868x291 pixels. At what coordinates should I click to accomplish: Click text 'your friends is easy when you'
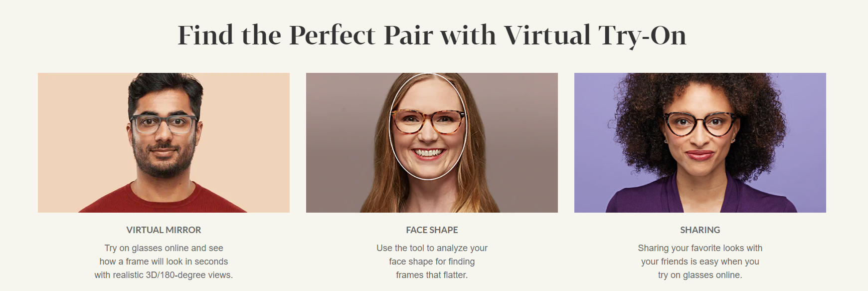tap(700, 262)
